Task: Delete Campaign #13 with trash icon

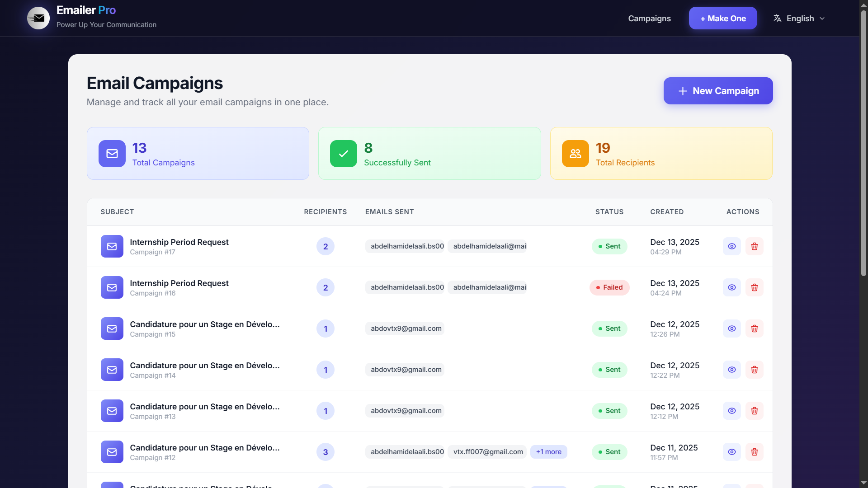Action: click(x=755, y=411)
